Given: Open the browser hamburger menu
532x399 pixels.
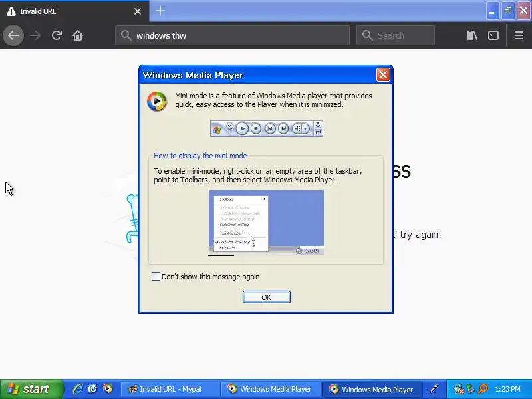Looking at the screenshot, I should tap(519, 35).
